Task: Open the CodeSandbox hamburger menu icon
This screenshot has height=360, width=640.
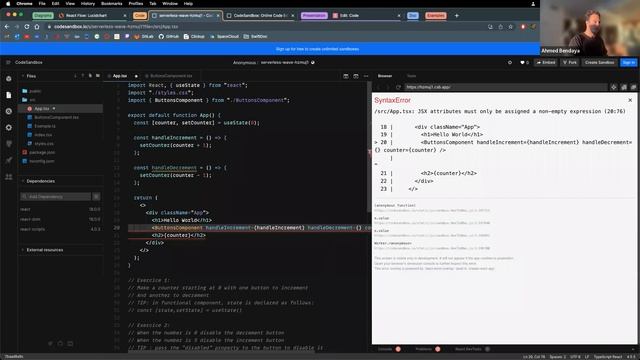Action: [8, 62]
